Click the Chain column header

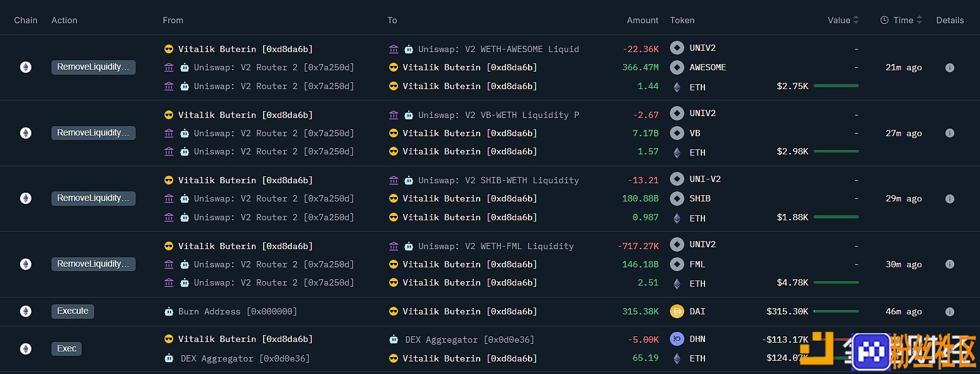point(26,20)
